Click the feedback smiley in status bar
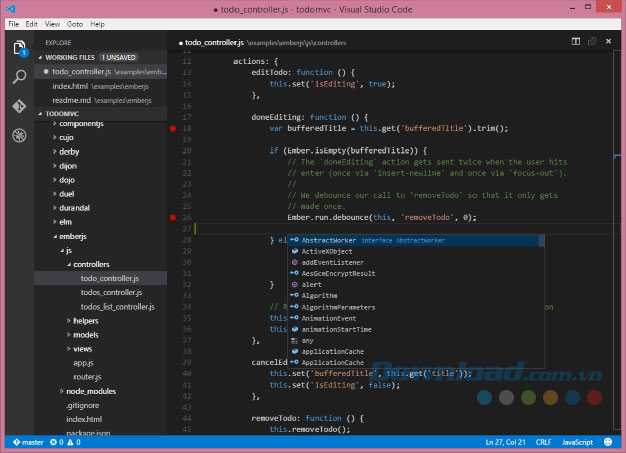The width and height of the screenshot is (626, 453). [x=610, y=441]
